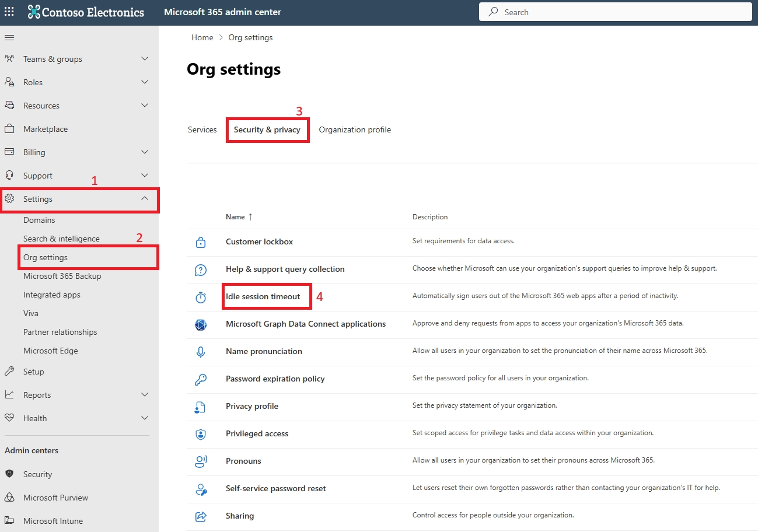Click the Privileged access shield icon
Screen dimensions: 758x532
point(201,434)
